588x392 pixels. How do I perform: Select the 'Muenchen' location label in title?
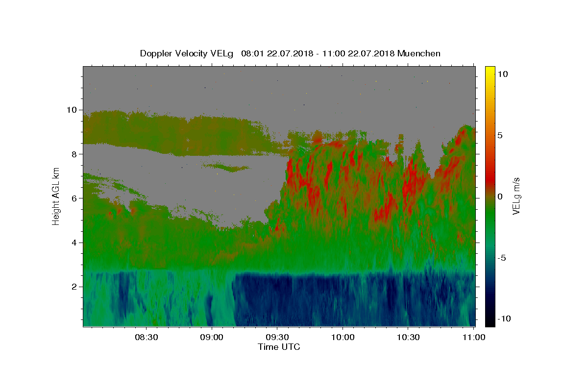point(419,53)
